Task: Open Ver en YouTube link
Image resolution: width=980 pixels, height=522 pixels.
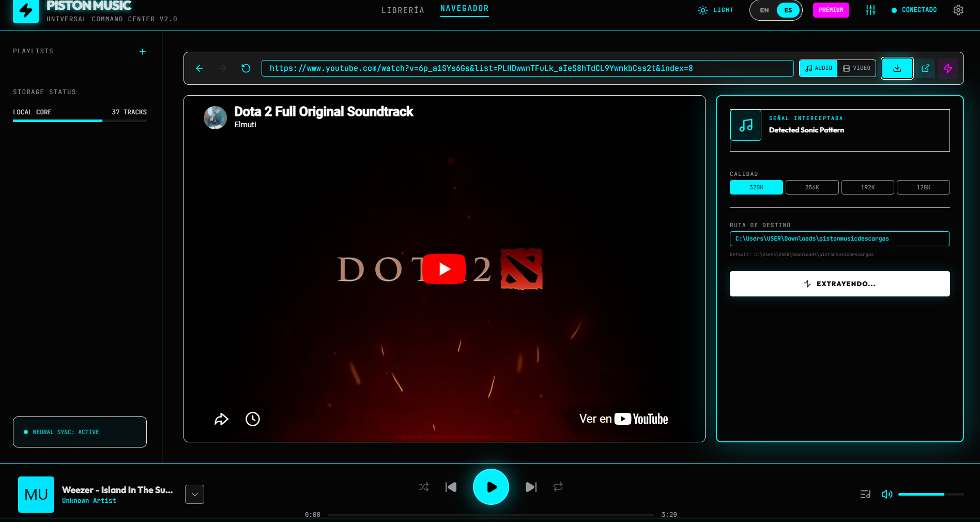Action: [623, 419]
